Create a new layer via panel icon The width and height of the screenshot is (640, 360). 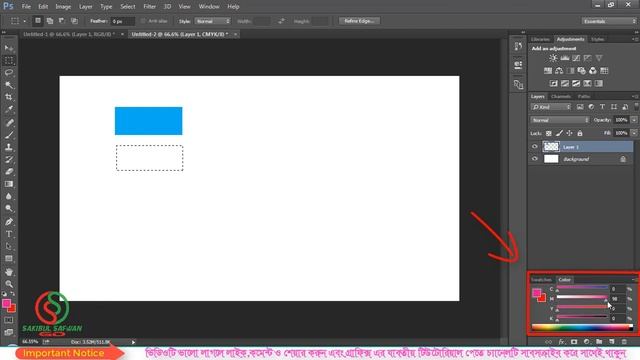[611, 342]
